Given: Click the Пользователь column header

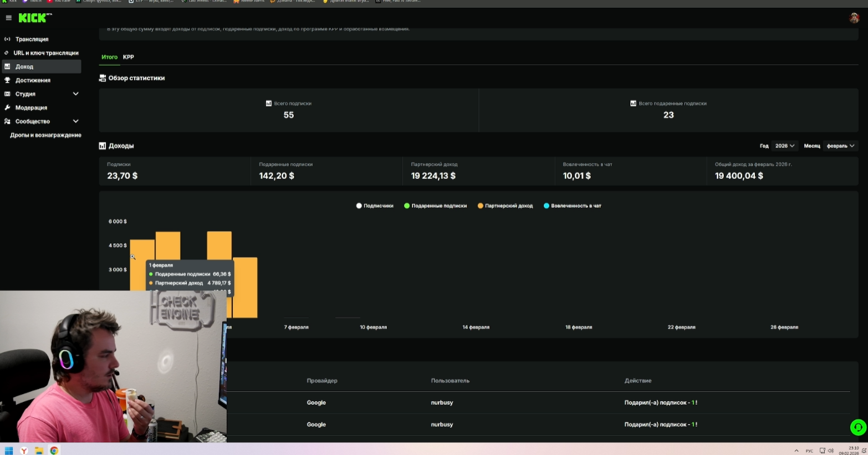Looking at the screenshot, I should (x=450, y=381).
